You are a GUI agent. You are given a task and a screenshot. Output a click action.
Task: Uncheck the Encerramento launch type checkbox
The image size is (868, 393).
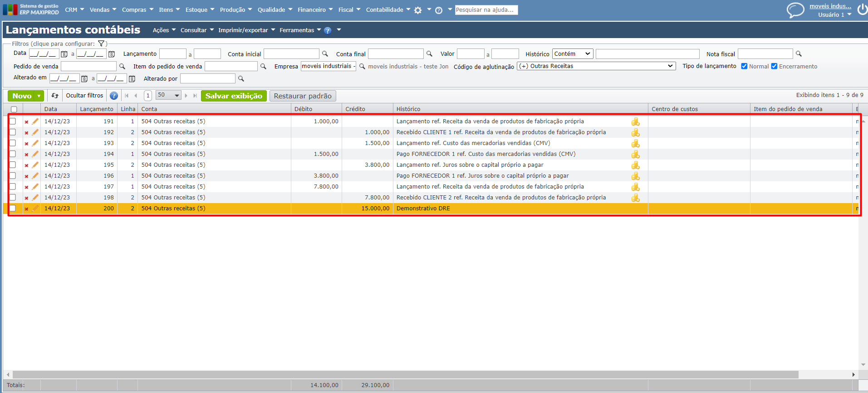click(x=774, y=66)
